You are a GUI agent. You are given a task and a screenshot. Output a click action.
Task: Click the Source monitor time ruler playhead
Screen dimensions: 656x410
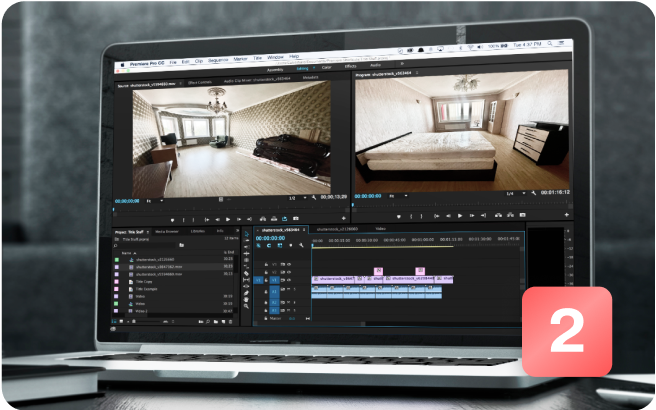pyautogui.click(x=114, y=209)
